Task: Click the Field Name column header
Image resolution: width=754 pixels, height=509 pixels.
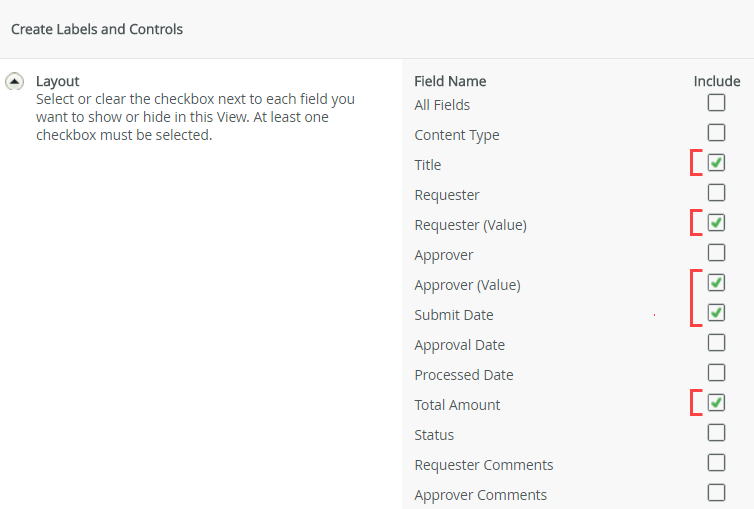Action: click(x=450, y=81)
